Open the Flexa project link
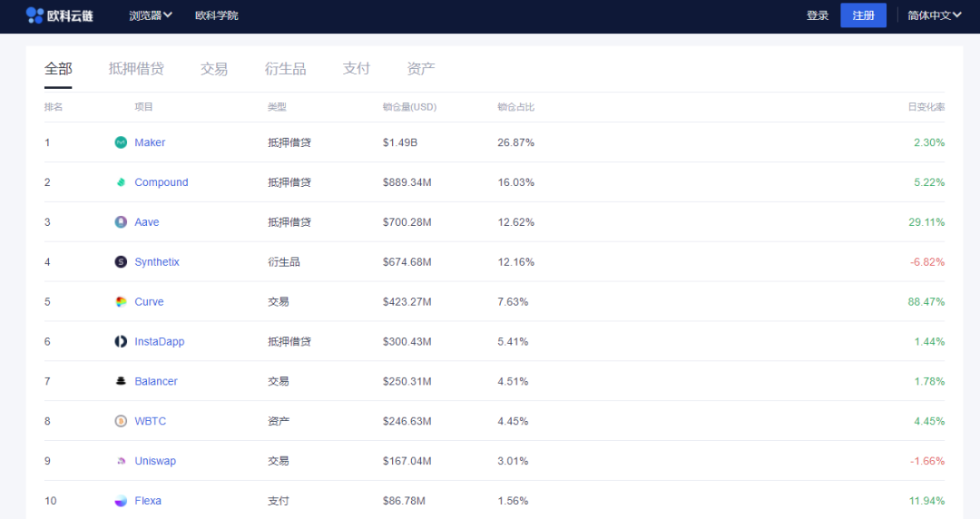Screen dimensions: 980x519 pyautogui.click(x=148, y=501)
